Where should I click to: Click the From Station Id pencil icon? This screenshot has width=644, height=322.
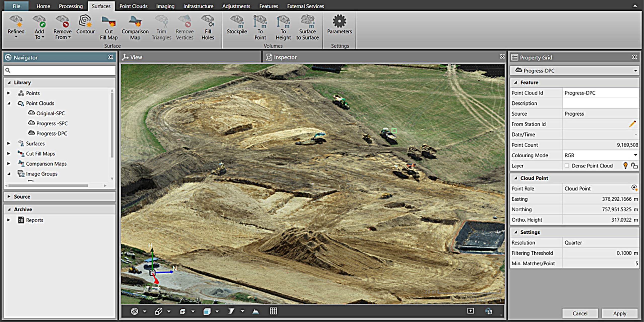(632, 124)
